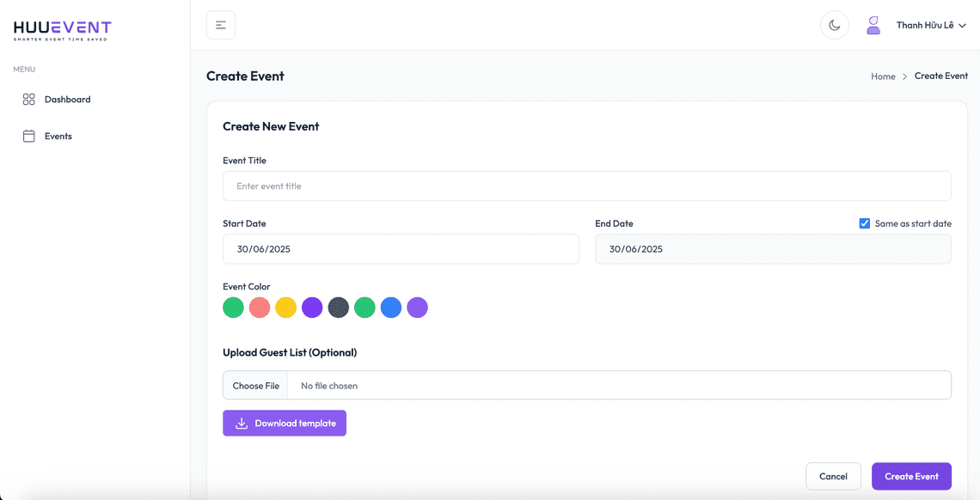980x500 pixels.
Task: Uncheck Same as start date checkbox
Action: click(864, 223)
